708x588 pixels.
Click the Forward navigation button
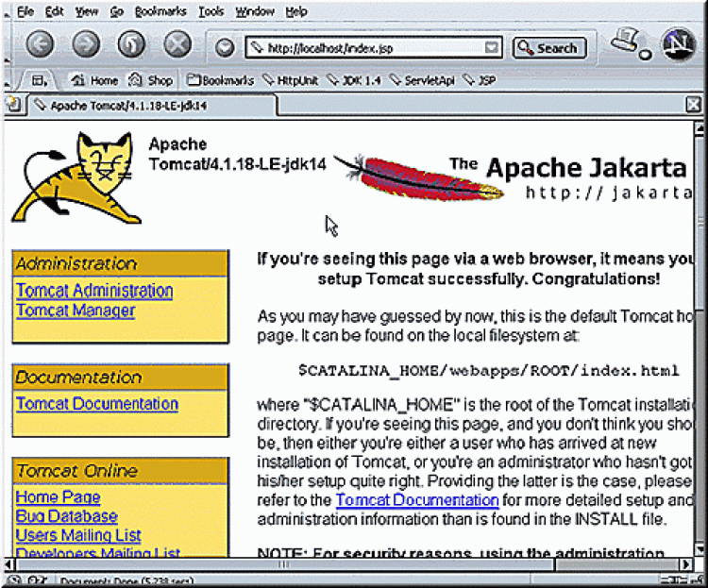pos(86,44)
